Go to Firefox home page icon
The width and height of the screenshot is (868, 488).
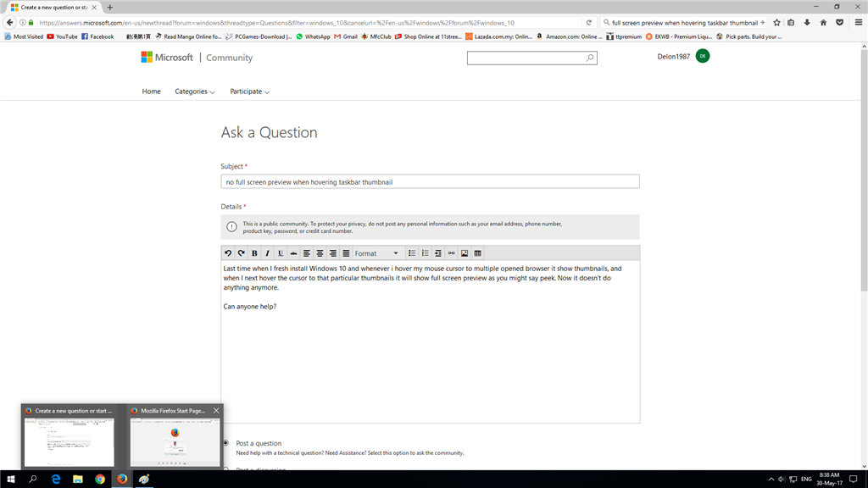(x=823, y=23)
